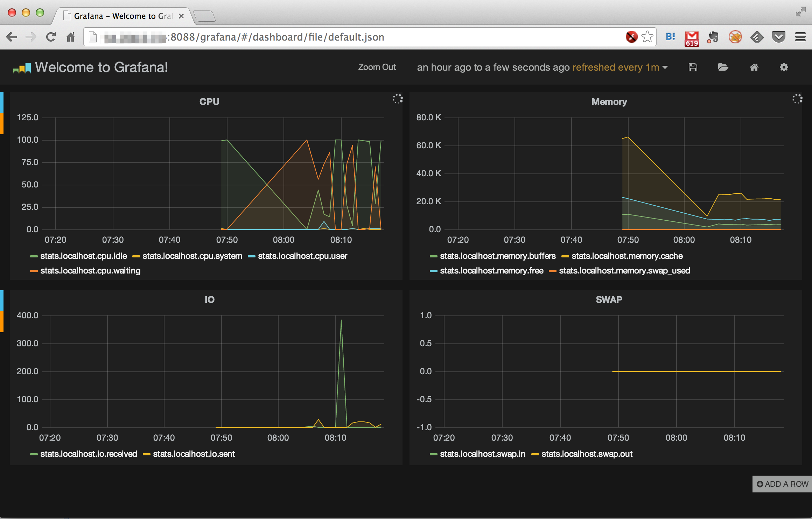Click the browser reload icon
This screenshot has width=812, height=519.
coord(51,37)
